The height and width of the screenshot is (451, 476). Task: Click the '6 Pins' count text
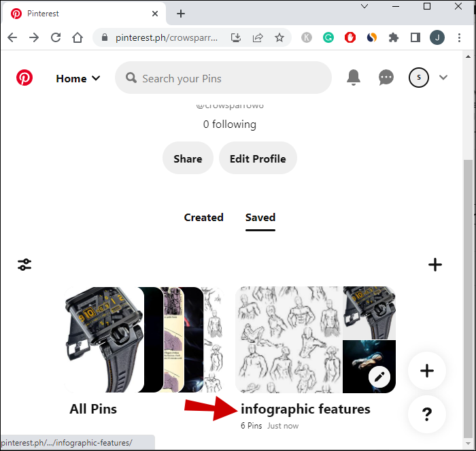point(252,426)
